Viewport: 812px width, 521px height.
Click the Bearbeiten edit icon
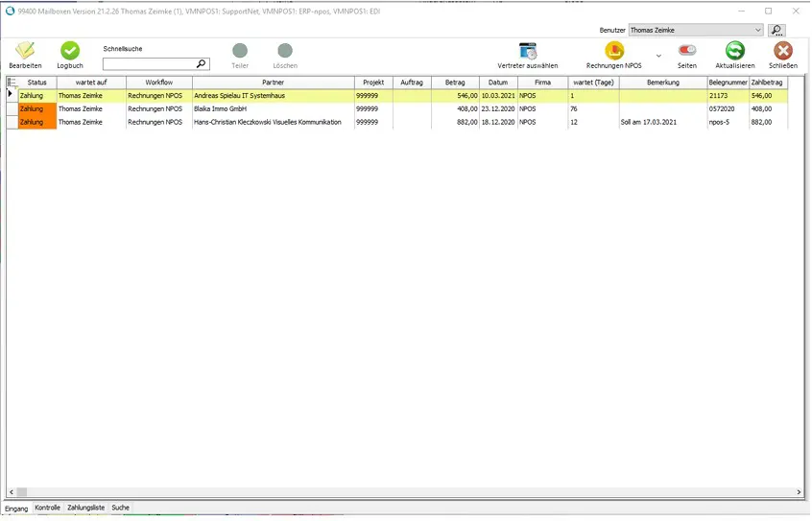click(x=25, y=51)
